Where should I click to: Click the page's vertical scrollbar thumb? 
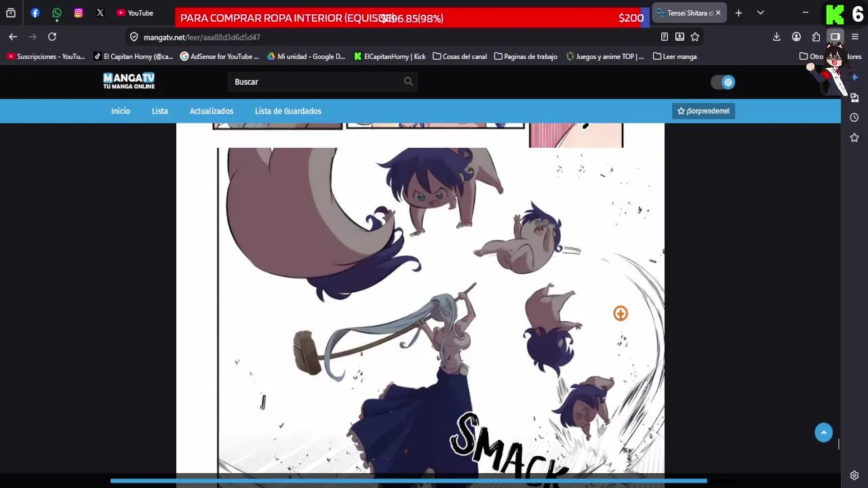coord(839,444)
